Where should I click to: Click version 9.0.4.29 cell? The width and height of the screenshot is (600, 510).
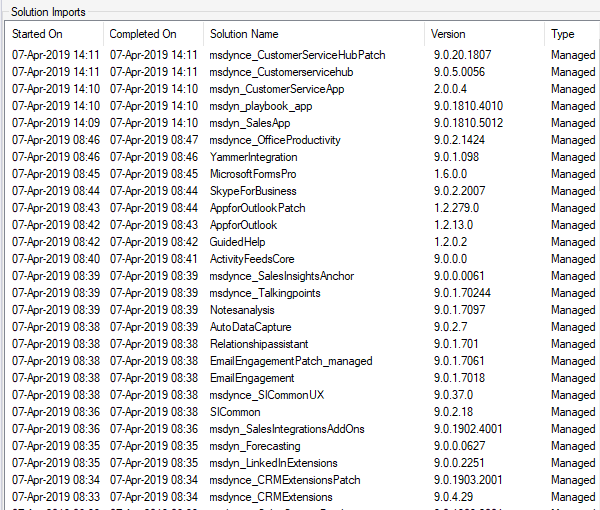click(453, 497)
